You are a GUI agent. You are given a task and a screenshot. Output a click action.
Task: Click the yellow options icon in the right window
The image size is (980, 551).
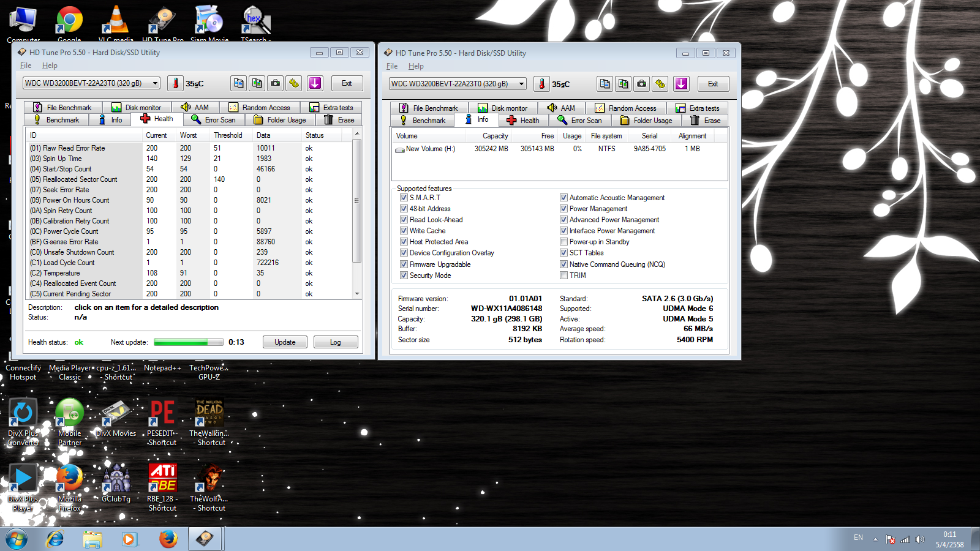[x=660, y=84]
